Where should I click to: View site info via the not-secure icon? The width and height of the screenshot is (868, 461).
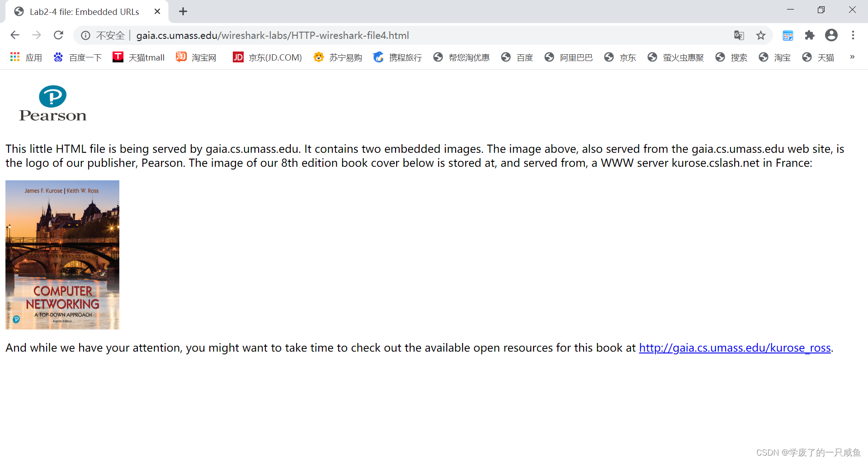(x=85, y=35)
